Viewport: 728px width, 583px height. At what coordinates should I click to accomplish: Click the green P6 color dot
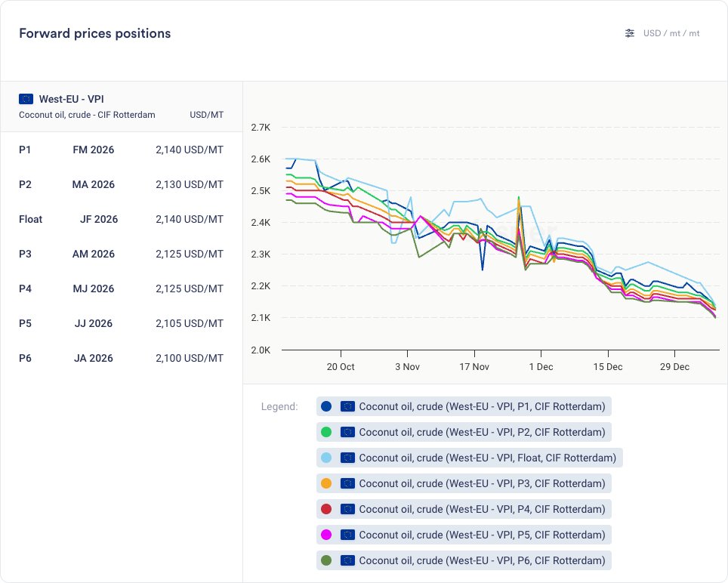pos(326,560)
